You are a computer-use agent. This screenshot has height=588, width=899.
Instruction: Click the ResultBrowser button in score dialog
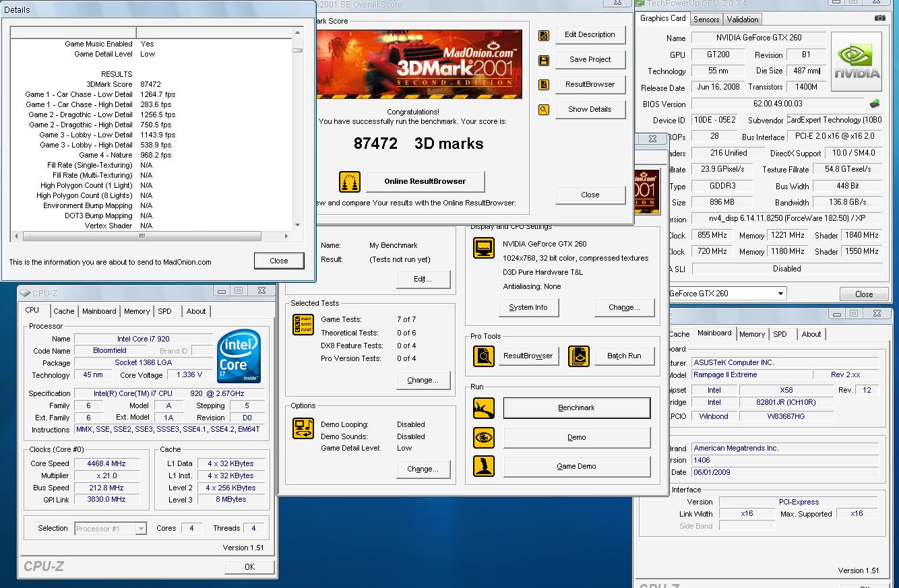[590, 85]
